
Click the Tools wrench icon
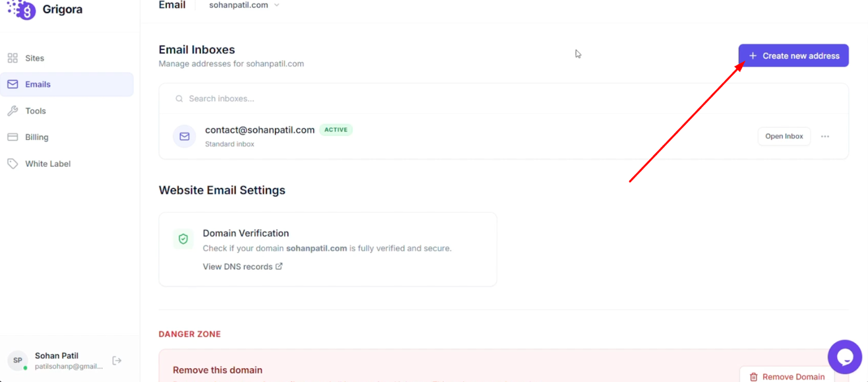[12, 111]
